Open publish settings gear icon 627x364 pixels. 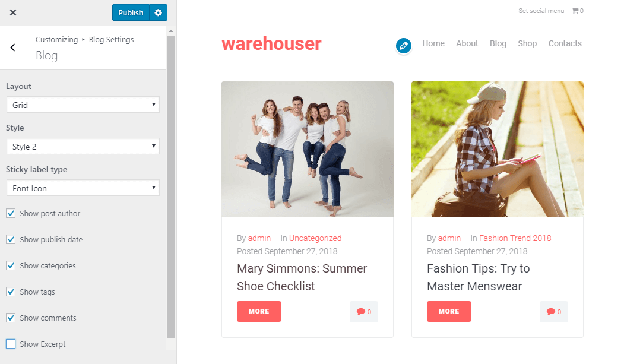pos(159,12)
